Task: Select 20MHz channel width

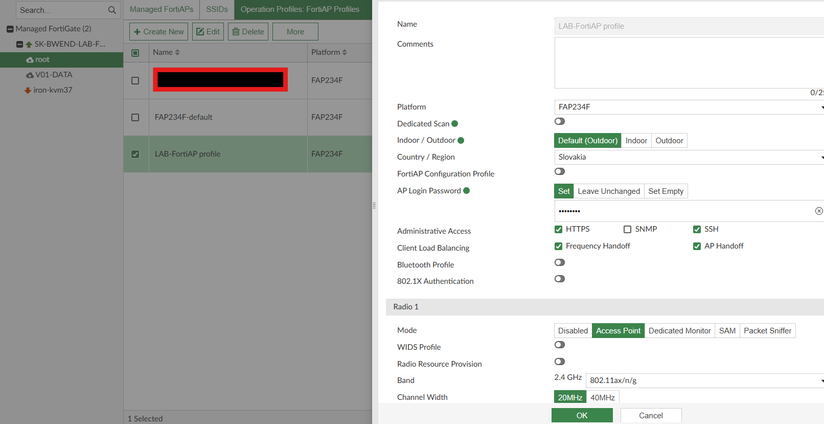Action: (570, 397)
